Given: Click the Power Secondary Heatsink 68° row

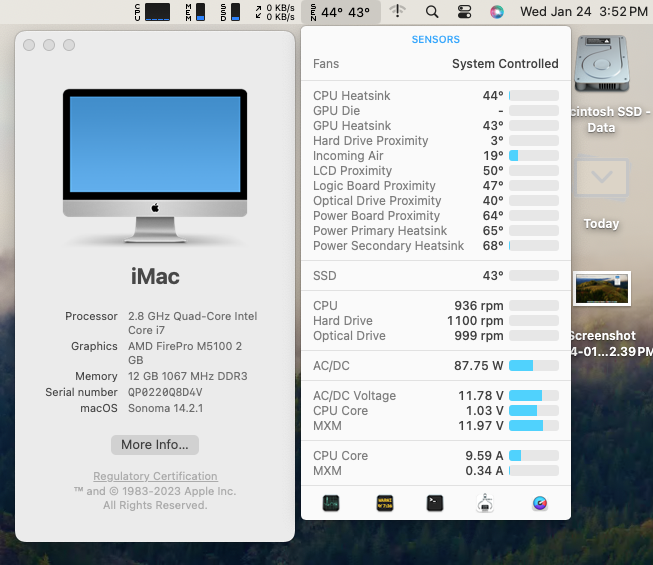Looking at the screenshot, I should [436, 246].
